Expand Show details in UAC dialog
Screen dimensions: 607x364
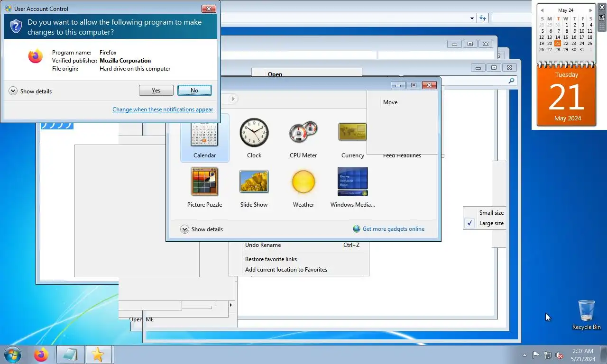coord(30,91)
